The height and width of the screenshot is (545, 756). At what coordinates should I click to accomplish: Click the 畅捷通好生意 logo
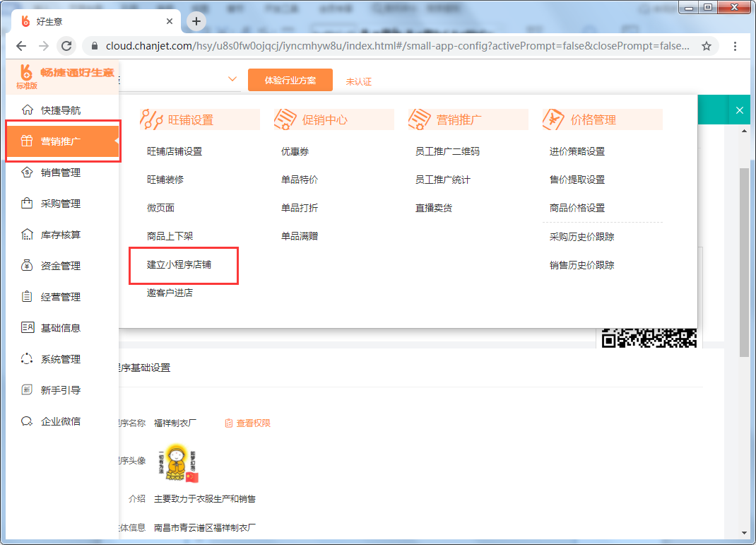65,76
